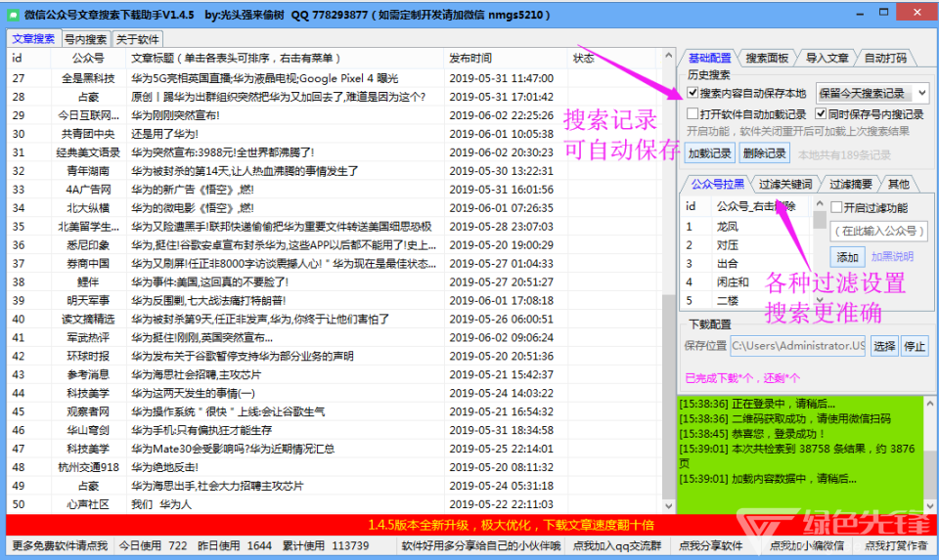Click 点我加小编微信
Viewport: 939px width, 560px height.
click(x=806, y=545)
